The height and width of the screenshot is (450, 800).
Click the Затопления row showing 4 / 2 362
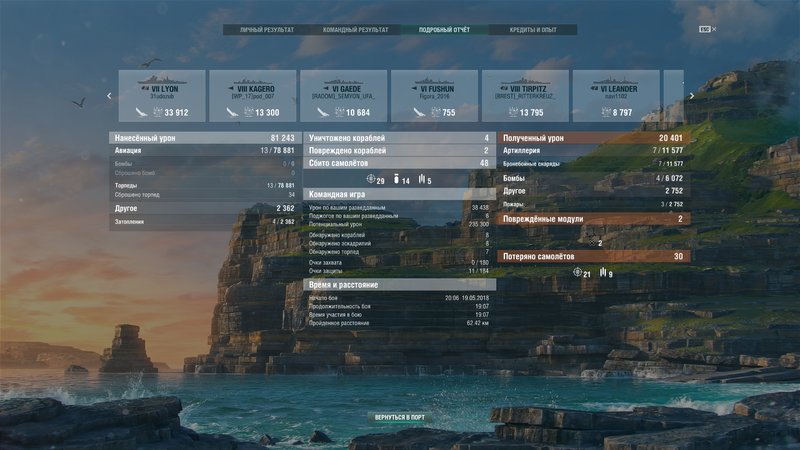(x=205, y=222)
